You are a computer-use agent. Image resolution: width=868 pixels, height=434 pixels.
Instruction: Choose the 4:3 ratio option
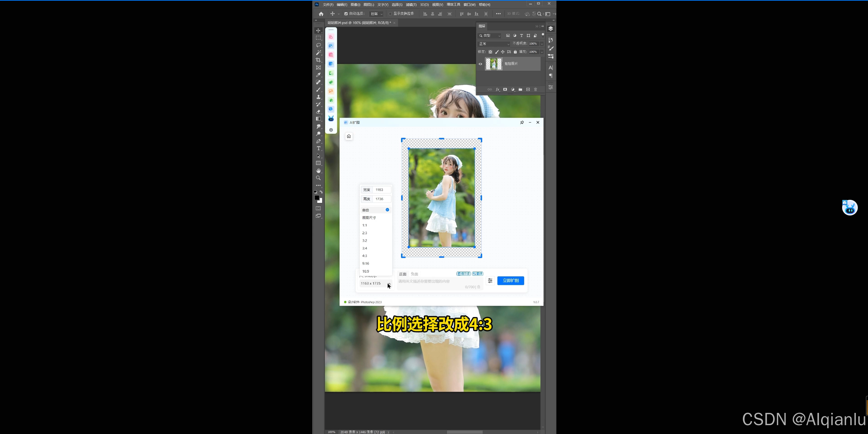365,256
